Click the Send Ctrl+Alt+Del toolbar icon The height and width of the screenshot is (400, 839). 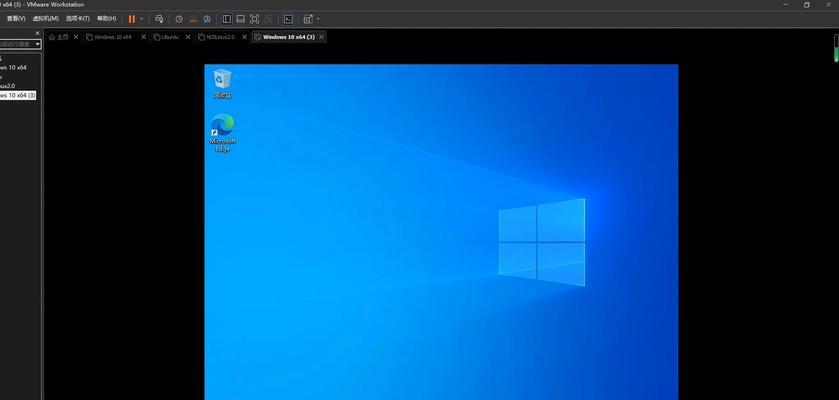pos(159,19)
